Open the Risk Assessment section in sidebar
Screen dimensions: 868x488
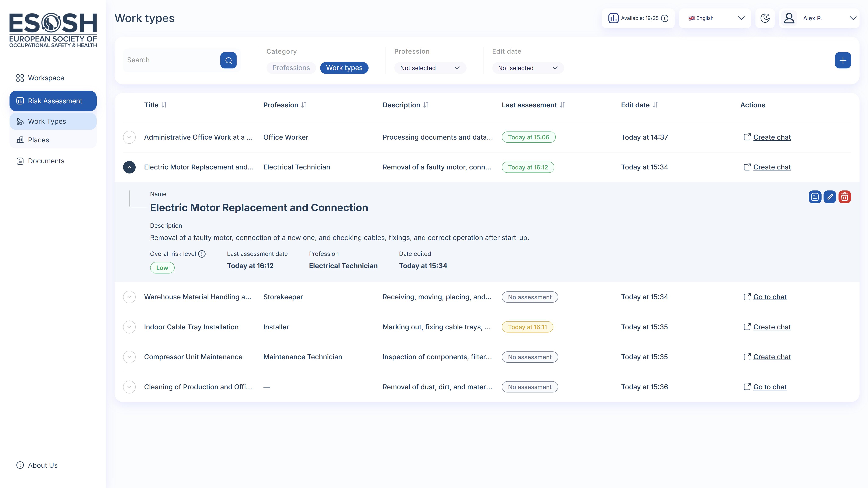point(53,101)
